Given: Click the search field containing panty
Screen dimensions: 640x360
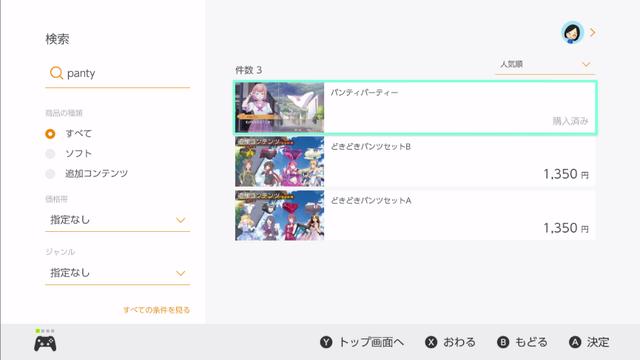Looking at the screenshot, I should click(x=118, y=74).
